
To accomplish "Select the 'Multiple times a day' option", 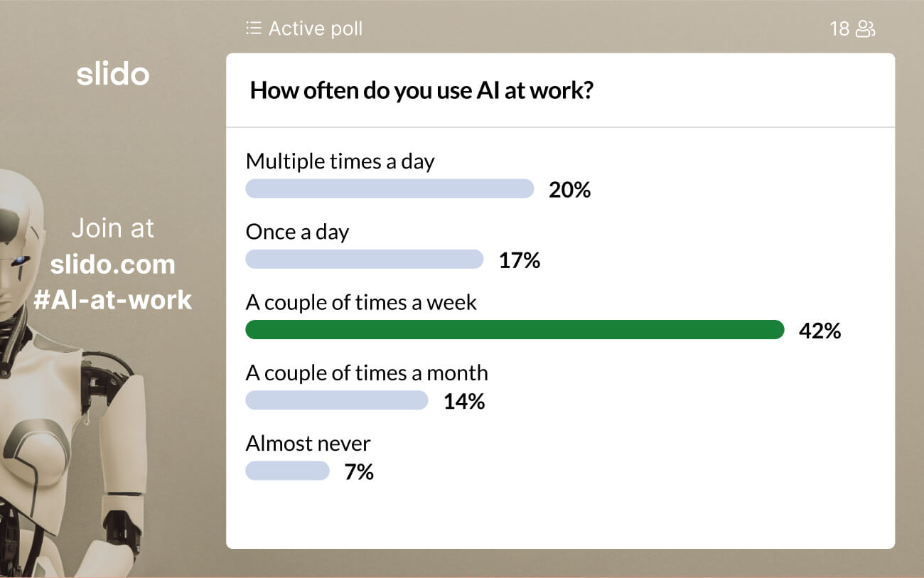I will click(x=340, y=161).
